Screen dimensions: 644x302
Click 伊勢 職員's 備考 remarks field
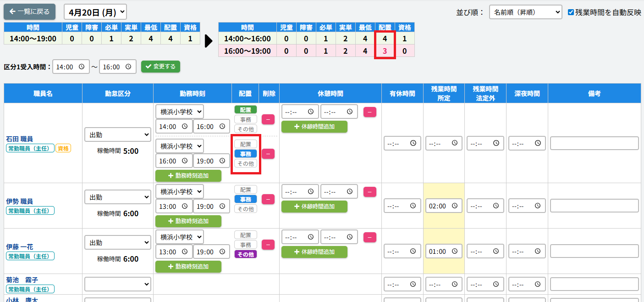click(x=594, y=206)
